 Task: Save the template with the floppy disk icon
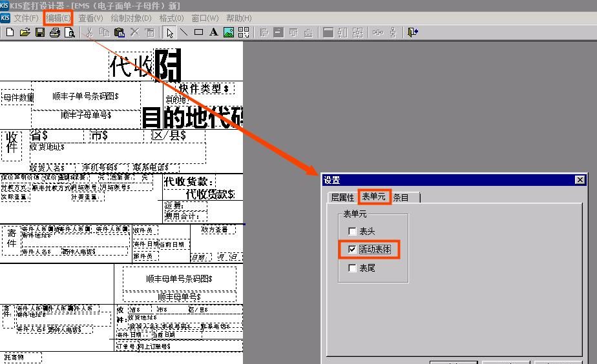40,32
